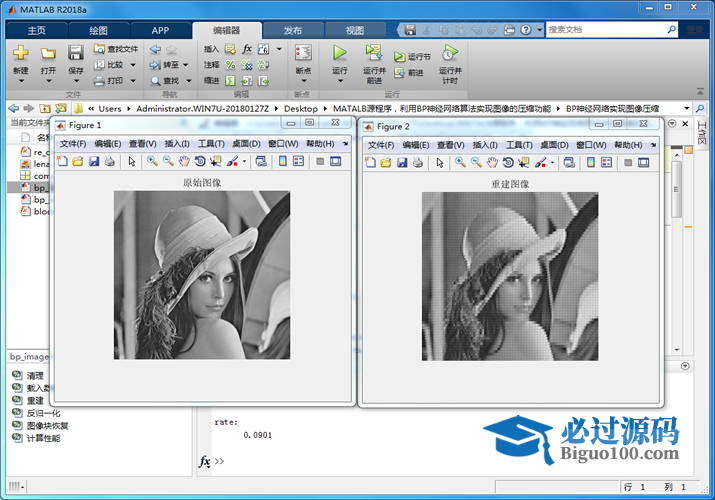
Task: Insert a colorbar in Figure 1
Action: coord(282,162)
